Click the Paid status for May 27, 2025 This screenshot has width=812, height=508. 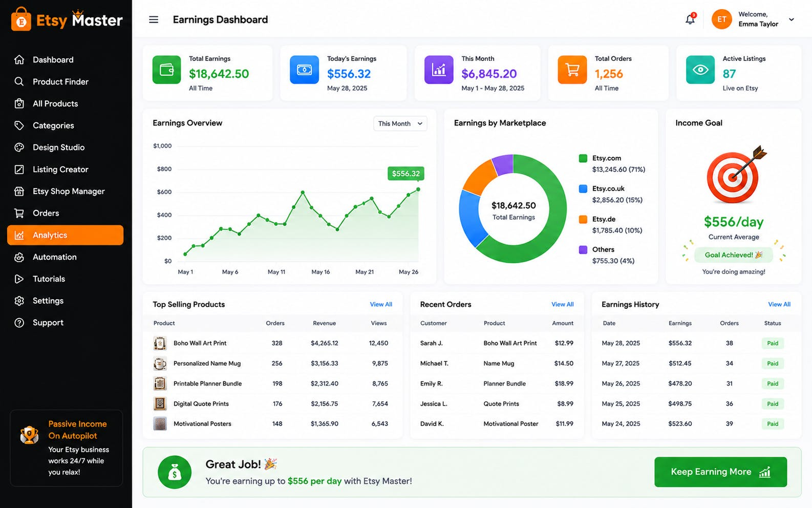click(x=773, y=364)
